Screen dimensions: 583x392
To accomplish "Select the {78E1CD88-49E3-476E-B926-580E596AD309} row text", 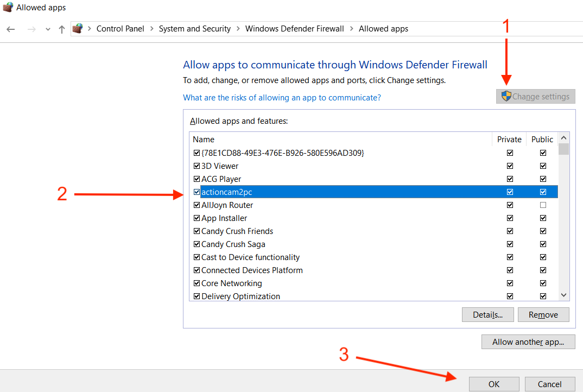I will [283, 153].
